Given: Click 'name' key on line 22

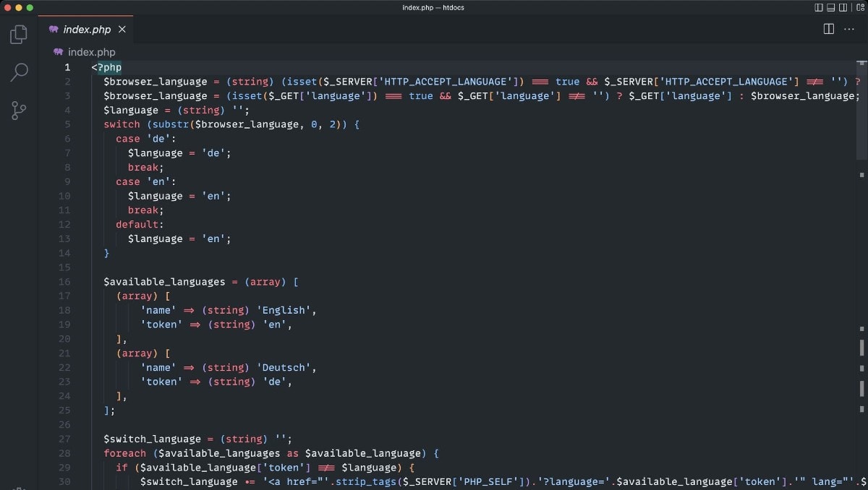Looking at the screenshot, I should click(158, 367).
